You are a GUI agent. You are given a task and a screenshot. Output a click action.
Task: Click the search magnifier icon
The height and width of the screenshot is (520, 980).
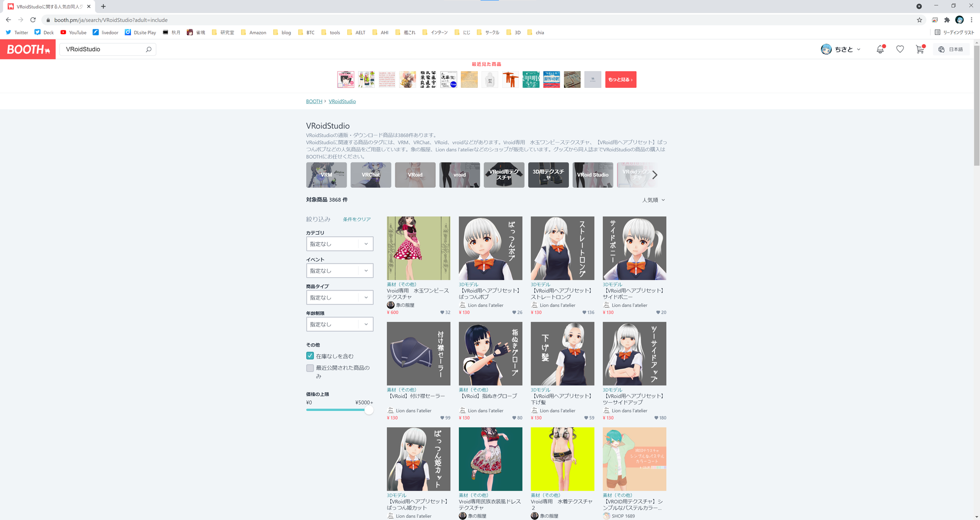(149, 49)
